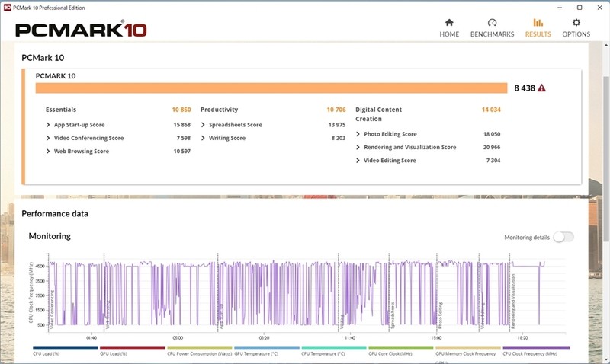This screenshot has width=610, height=364.
Task: Toggle the Monitoring details switch
Action: 563,237
